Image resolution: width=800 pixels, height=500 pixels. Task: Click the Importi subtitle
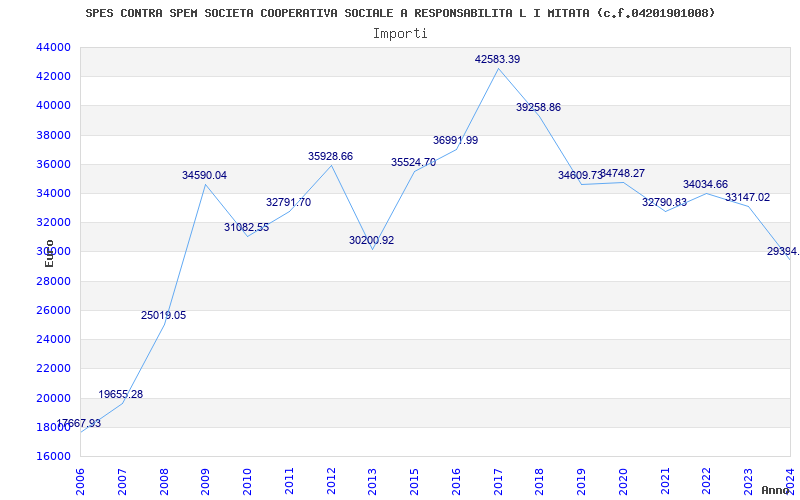tap(400, 34)
